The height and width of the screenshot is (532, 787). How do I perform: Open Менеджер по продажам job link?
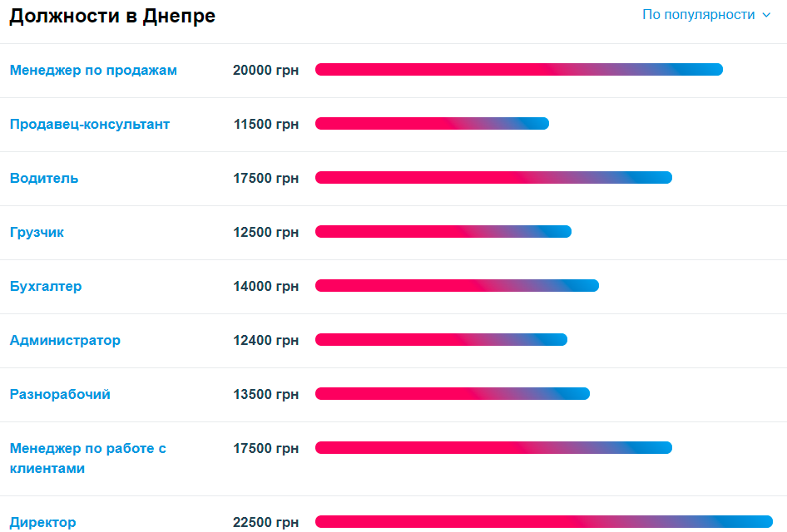point(93,70)
